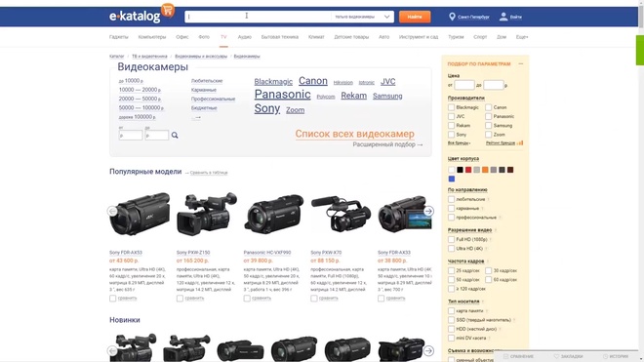644x362 pixels.
Task: Show next popular models with right arrow
Action: tap(428, 211)
